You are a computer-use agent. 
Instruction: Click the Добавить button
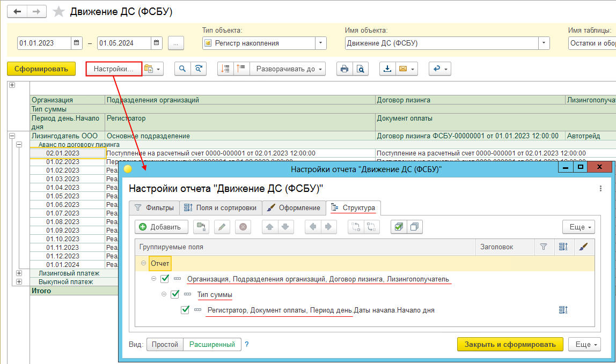(161, 227)
